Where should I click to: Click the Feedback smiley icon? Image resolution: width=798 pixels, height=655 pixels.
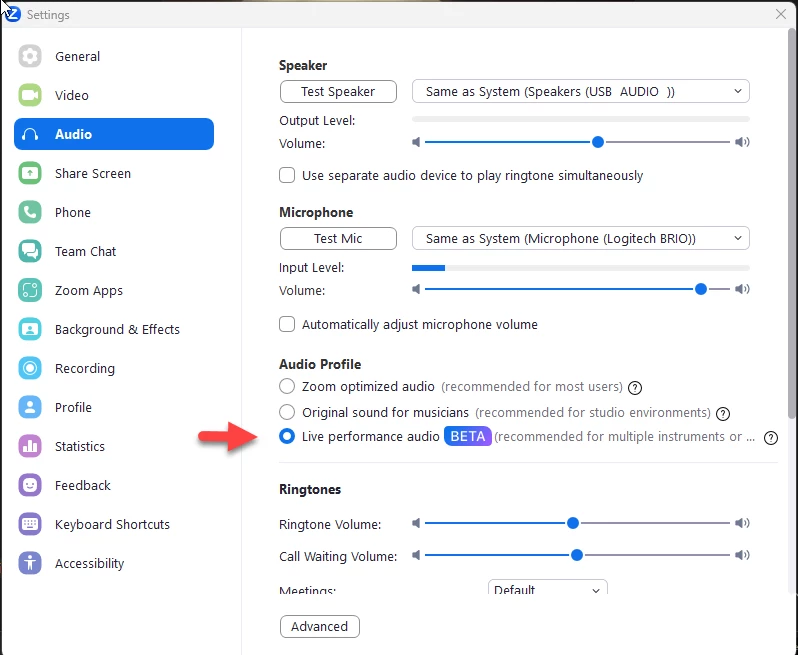pos(30,485)
